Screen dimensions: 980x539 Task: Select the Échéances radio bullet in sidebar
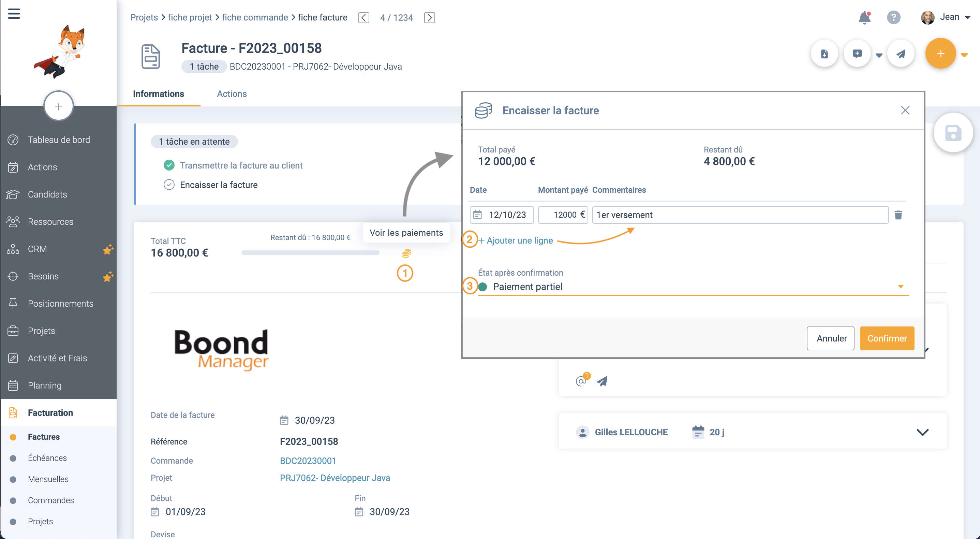13,458
